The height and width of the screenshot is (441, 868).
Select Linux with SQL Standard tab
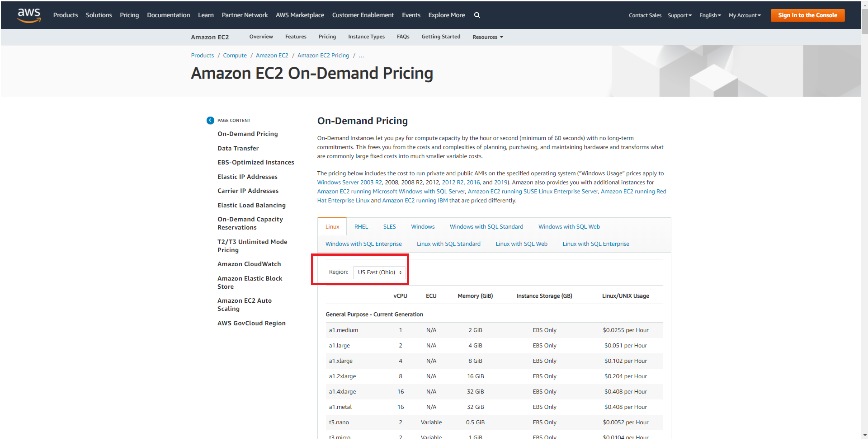pyautogui.click(x=448, y=244)
